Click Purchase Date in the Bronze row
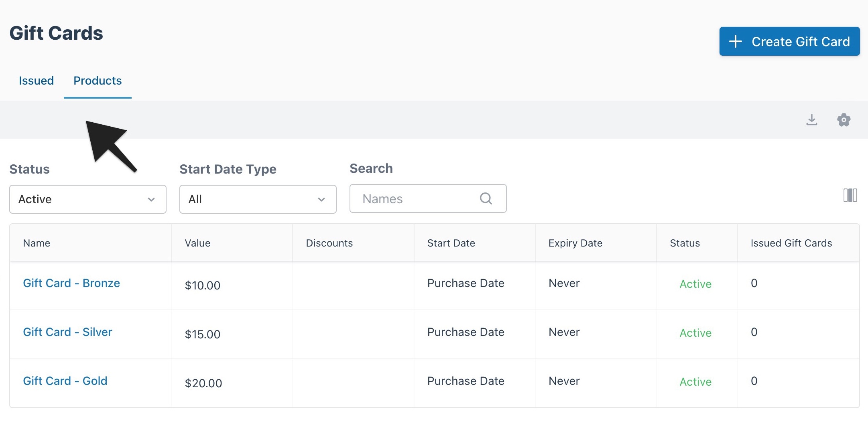The height and width of the screenshot is (443, 868). pyautogui.click(x=466, y=283)
